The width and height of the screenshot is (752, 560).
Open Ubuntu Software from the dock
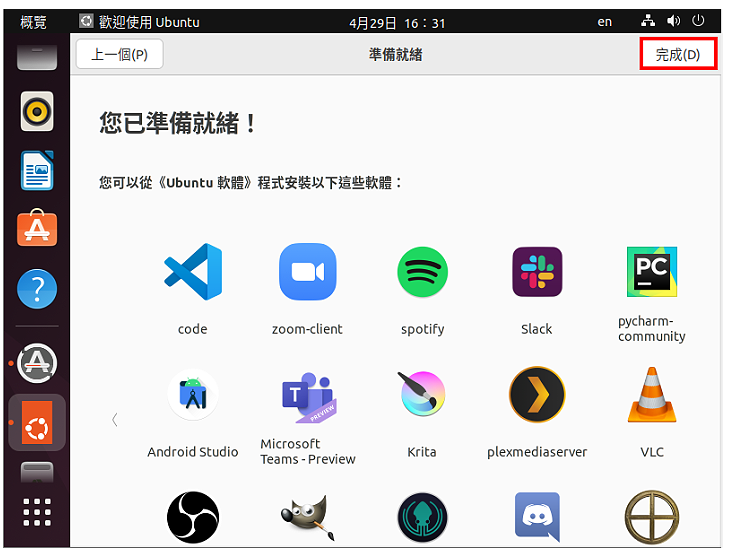[37, 228]
